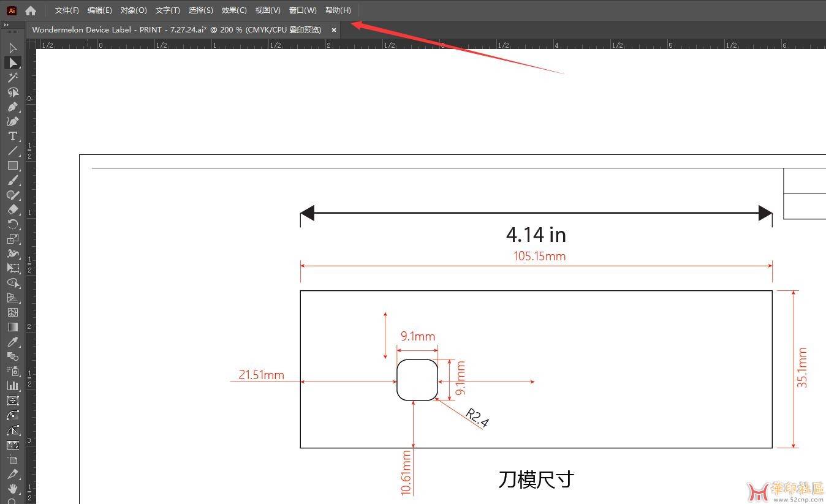Click the '4.14 in' dimension text
Screen dimensions: 826x504
pyautogui.click(x=536, y=235)
